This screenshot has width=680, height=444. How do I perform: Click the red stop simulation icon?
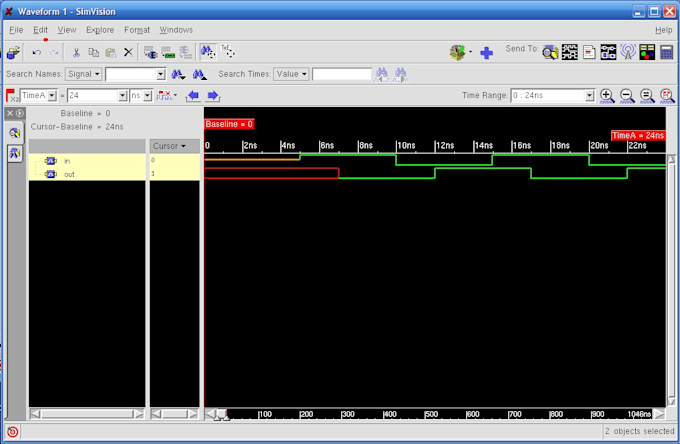click(x=13, y=431)
